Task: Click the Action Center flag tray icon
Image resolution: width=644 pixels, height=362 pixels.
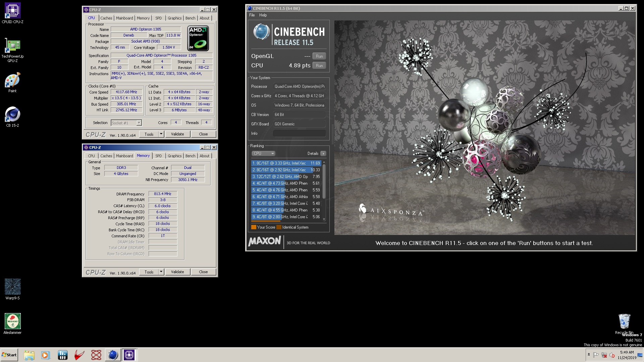Action: click(596, 355)
